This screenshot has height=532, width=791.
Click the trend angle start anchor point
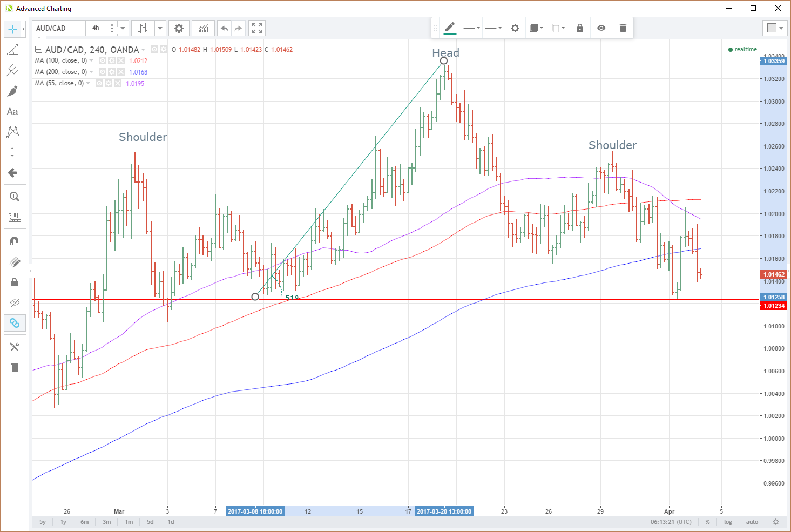(x=255, y=297)
